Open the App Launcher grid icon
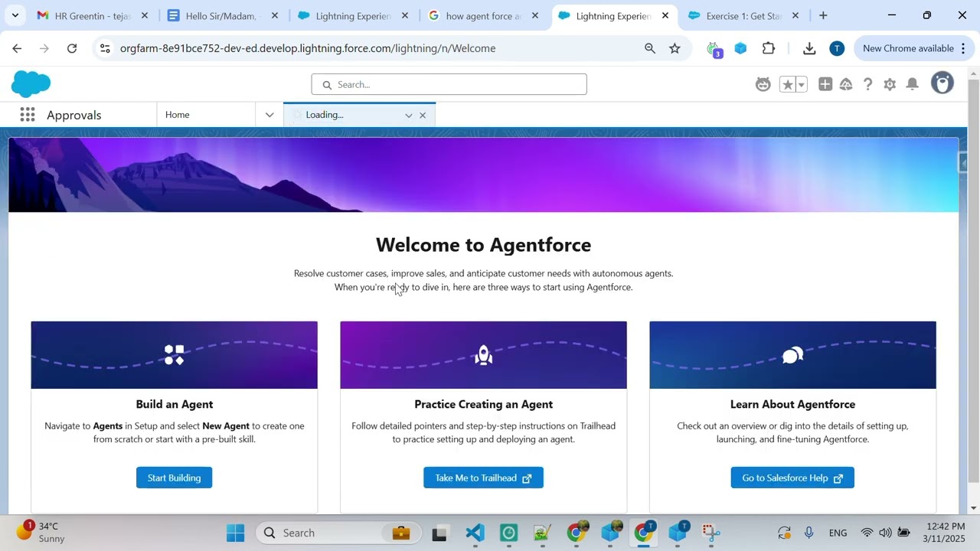Screen dimensions: 980x551 tap(28, 115)
